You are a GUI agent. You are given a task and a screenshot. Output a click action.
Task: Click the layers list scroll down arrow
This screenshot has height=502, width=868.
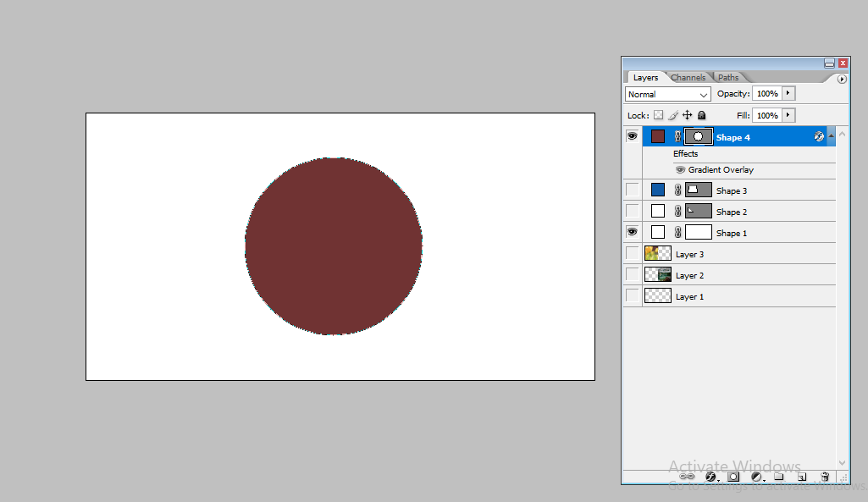pos(842,463)
